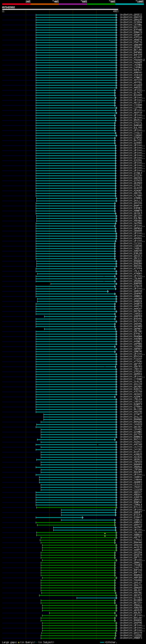146x644 pixels.
Task: Click the white AV542992 query bar
Action: [60, 9]
